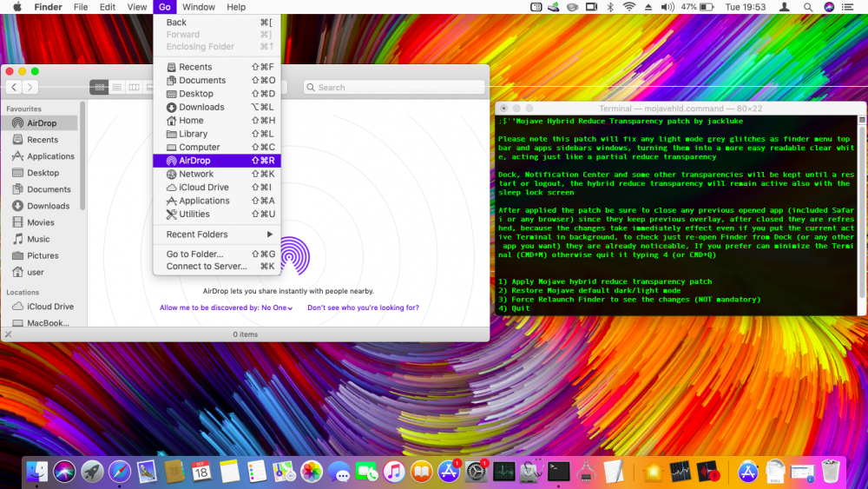The image size is (868, 489).
Task: Open Photos app in Dock
Action: click(x=312, y=472)
